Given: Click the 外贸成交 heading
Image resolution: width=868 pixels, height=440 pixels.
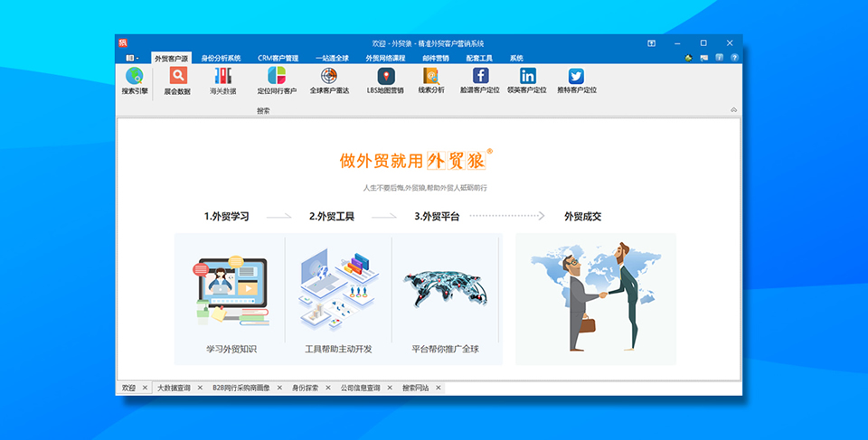Looking at the screenshot, I should pyautogui.click(x=582, y=217).
